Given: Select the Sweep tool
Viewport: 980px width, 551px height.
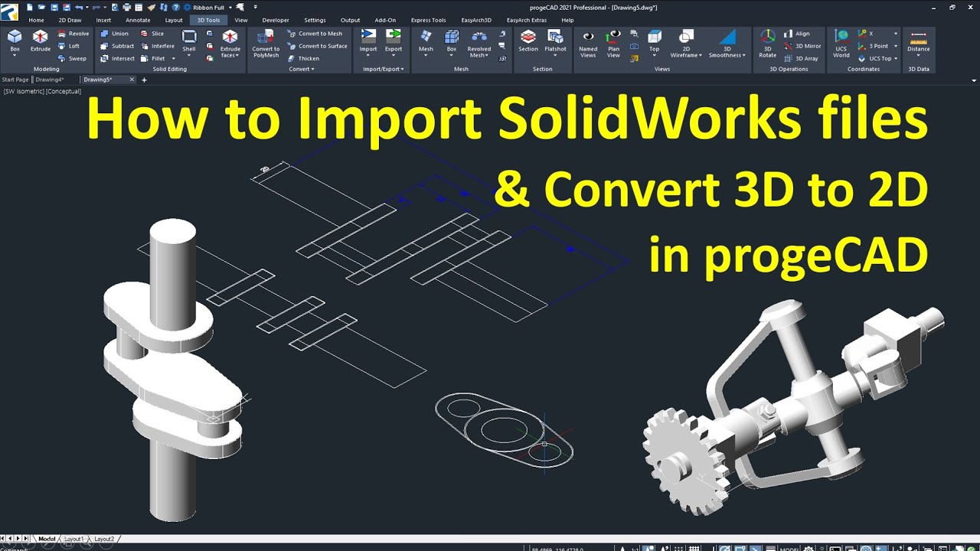Looking at the screenshot, I should [72, 58].
